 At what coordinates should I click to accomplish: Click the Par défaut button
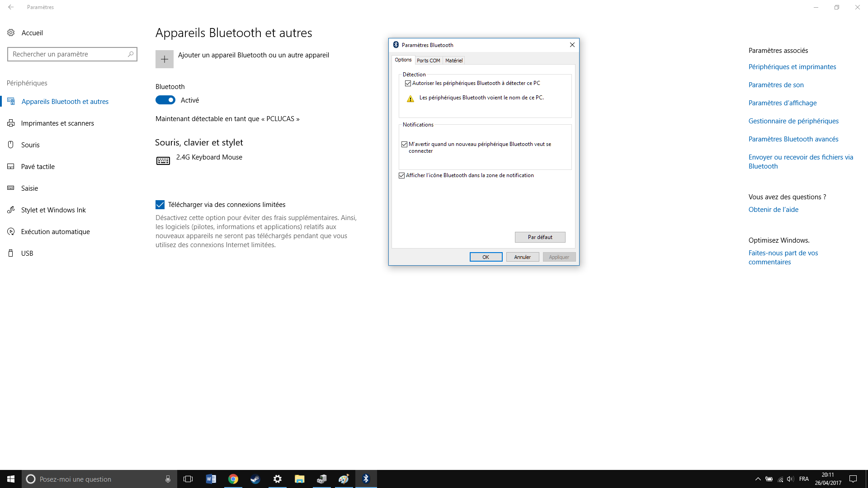pos(540,237)
